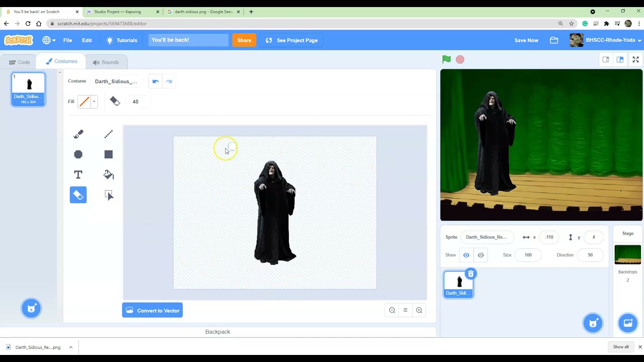Click Convert to Vector button

point(152,310)
